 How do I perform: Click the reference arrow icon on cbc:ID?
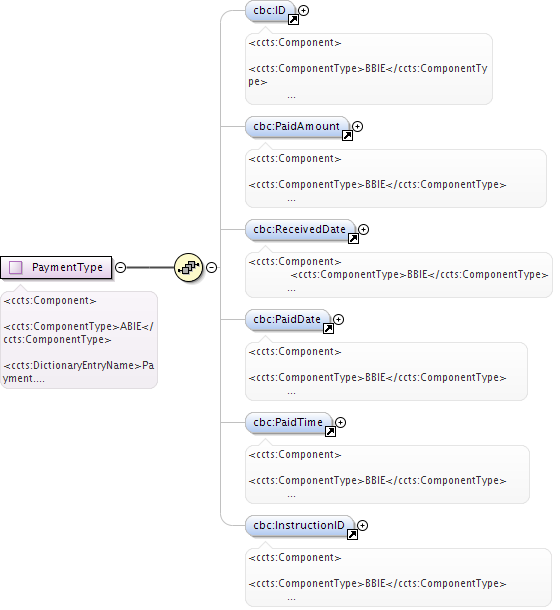pyautogui.click(x=293, y=19)
